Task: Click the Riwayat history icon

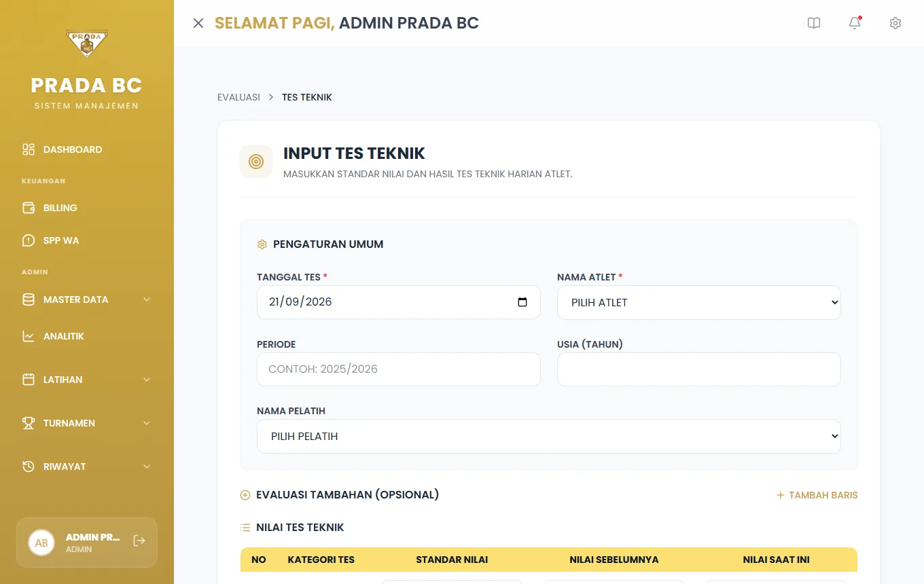Action: [x=29, y=467]
